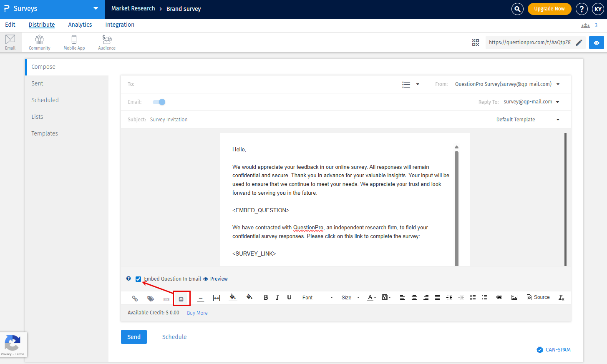Viewport: 607px width, 364px height.
Task: Click the Embed Question help icon
Action: (x=128, y=279)
